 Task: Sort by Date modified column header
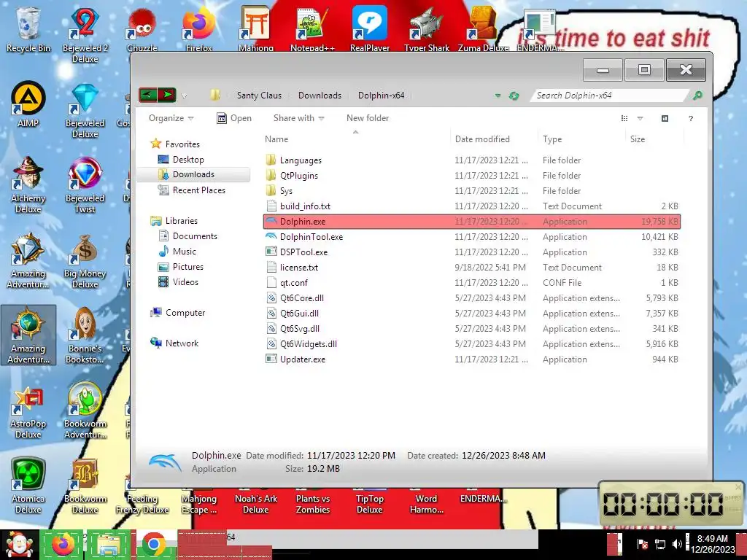494,139
